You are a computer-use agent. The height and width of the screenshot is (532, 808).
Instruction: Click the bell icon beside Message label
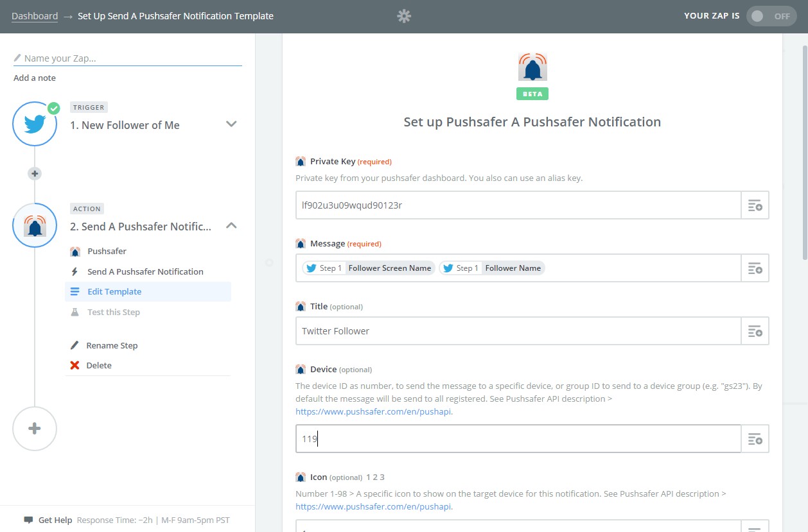(301, 243)
